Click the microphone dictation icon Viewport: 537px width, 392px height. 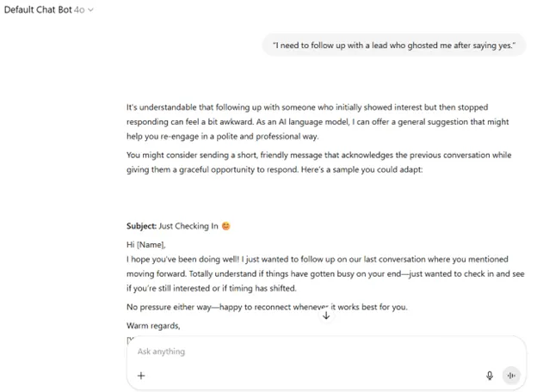490,376
